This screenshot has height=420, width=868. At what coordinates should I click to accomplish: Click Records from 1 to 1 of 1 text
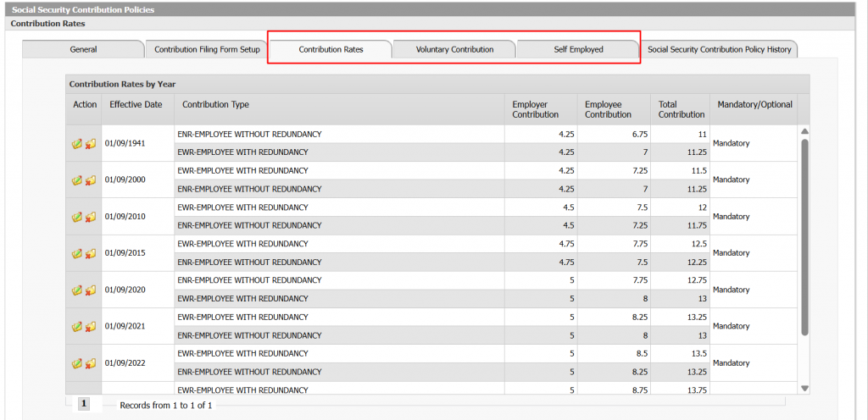pyautogui.click(x=166, y=405)
